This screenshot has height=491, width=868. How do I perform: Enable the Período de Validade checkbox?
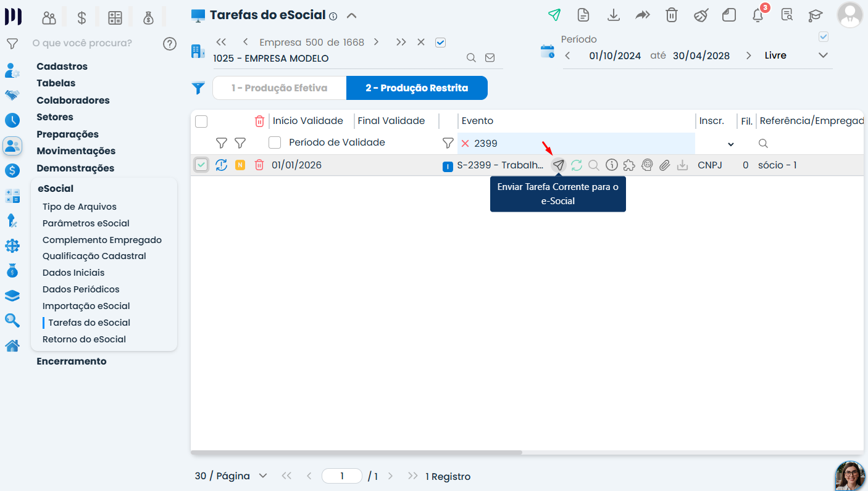pyautogui.click(x=275, y=142)
